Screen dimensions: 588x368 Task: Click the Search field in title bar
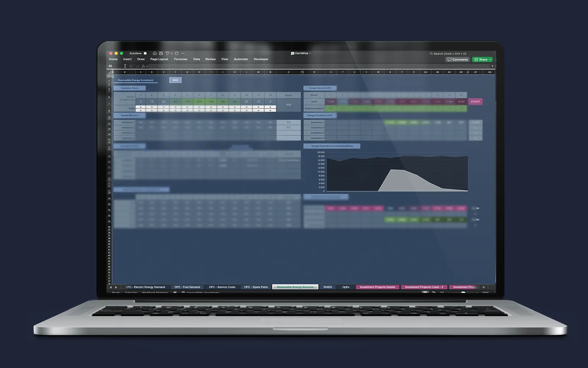448,54
